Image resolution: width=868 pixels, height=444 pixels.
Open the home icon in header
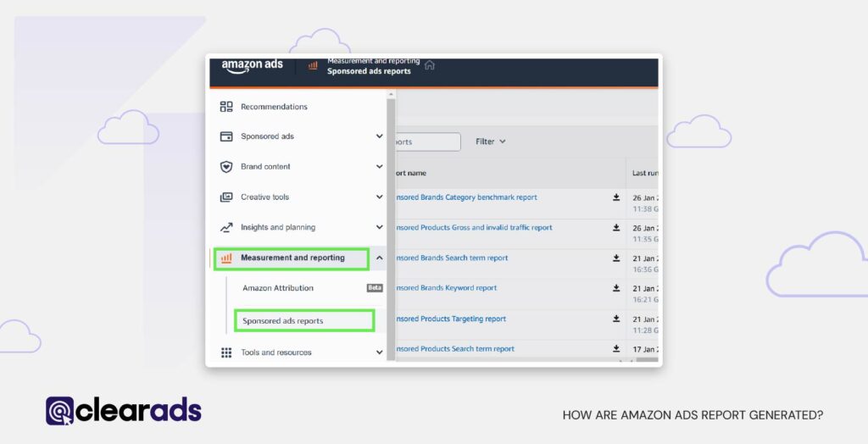(430, 65)
